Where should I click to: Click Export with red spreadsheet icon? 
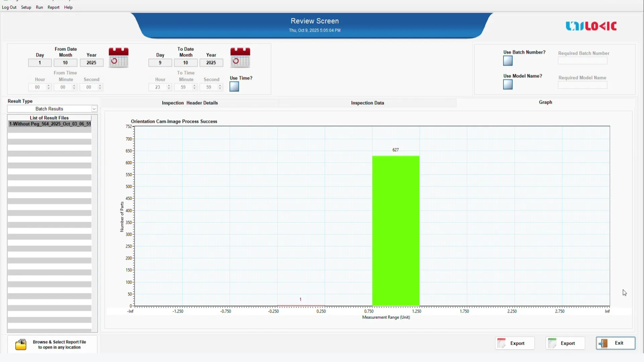(x=515, y=343)
